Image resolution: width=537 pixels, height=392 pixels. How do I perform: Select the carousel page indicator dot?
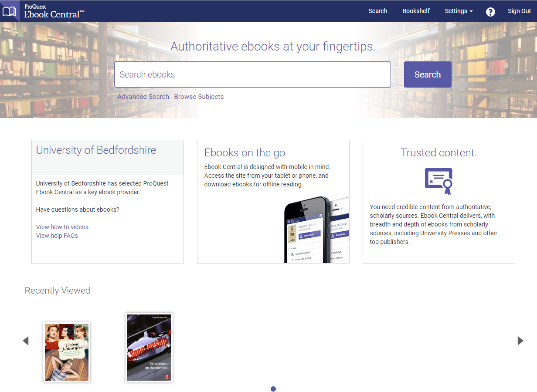(273, 389)
